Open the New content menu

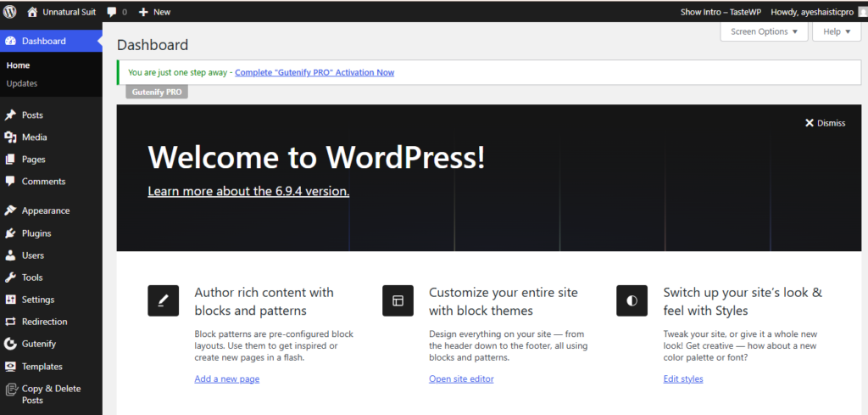click(x=162, y=12)
